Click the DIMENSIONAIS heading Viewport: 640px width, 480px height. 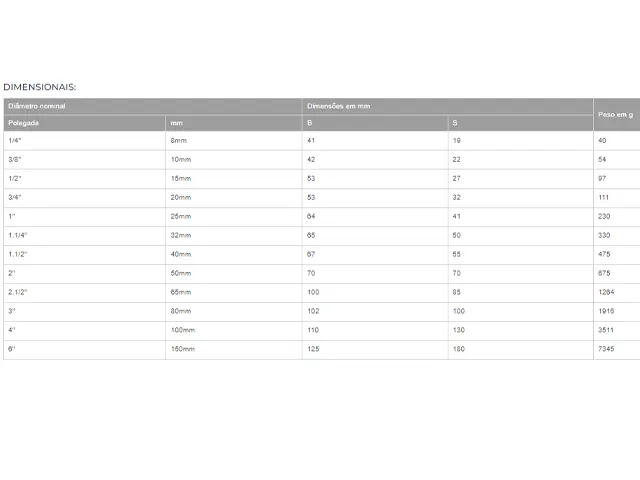pos(40,87)
